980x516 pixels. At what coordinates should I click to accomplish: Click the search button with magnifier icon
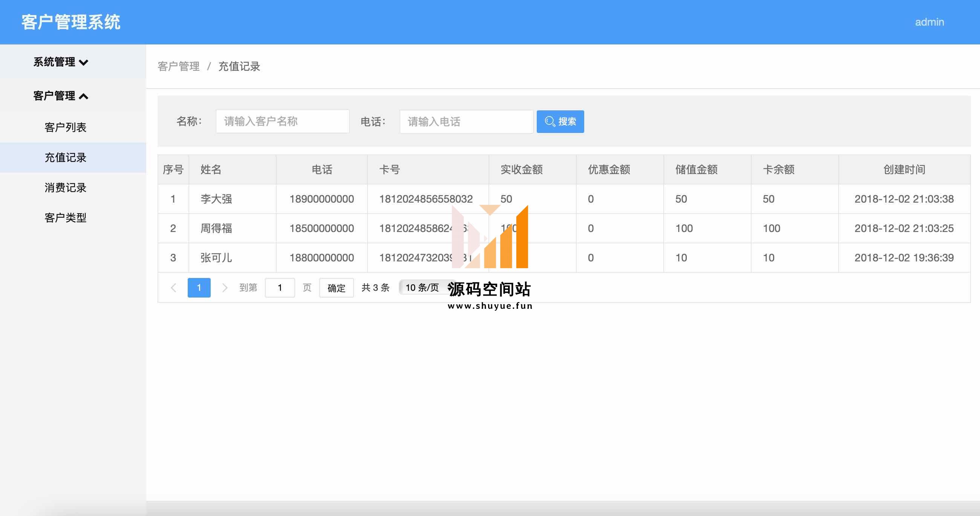click(x=560, y=121)
